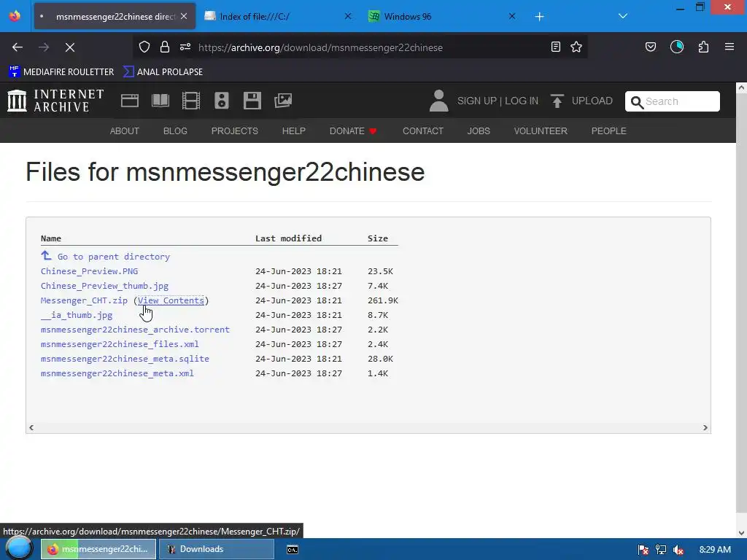This screenshot has height=560, width=747.
Task: Toggle reader view icon in address bar
Action: [555, 47]
